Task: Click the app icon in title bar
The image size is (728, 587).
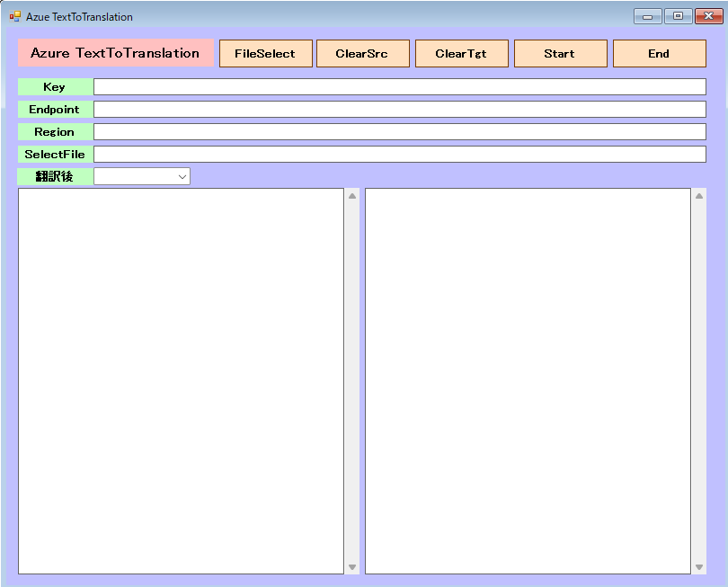Action: [15, 16]
